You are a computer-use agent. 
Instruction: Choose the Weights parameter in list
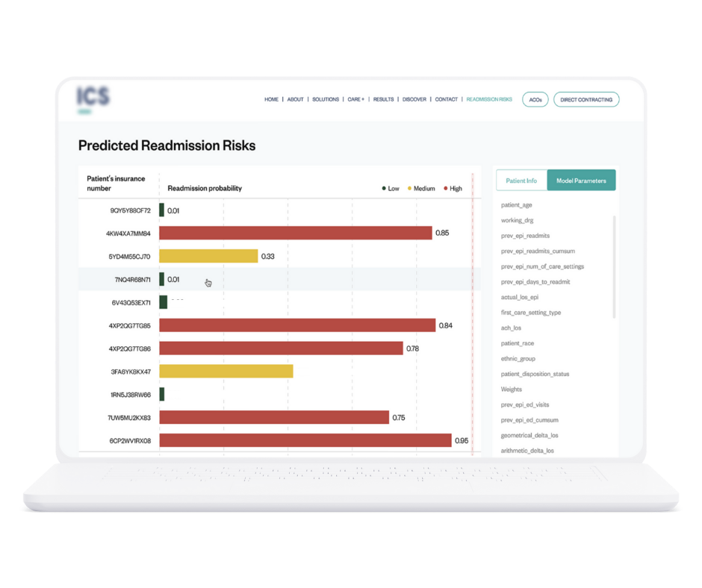[512, 390]
